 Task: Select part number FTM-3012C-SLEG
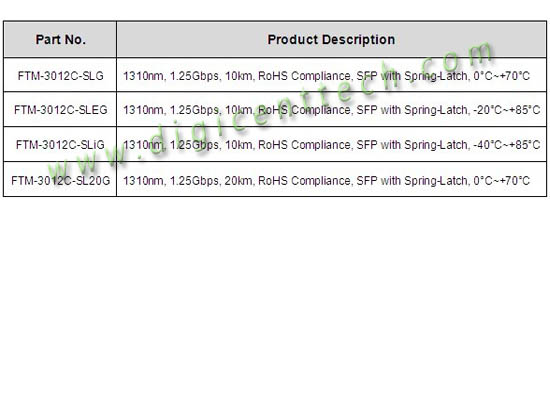(61, 110)
